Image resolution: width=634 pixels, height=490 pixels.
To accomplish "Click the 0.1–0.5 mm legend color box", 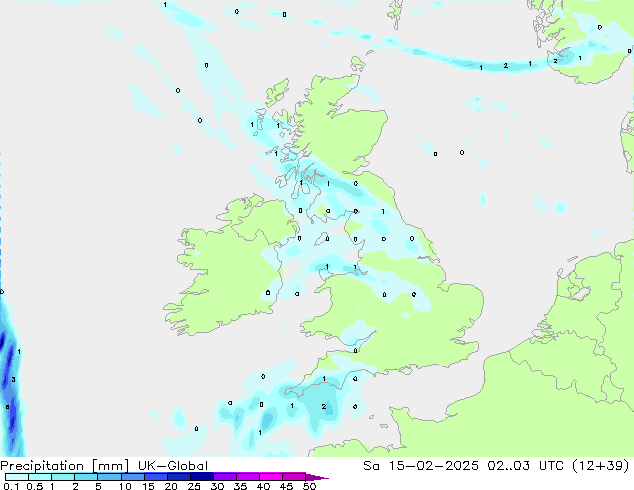I will [17, 477].
